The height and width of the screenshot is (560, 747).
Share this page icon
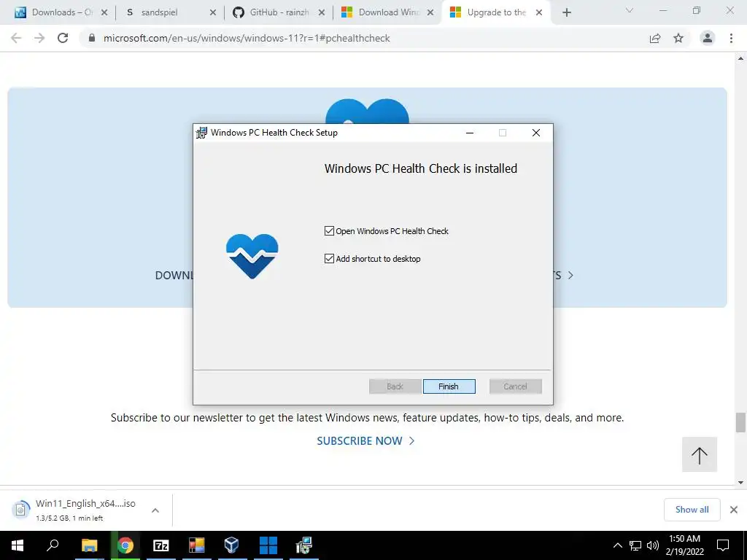655,38
